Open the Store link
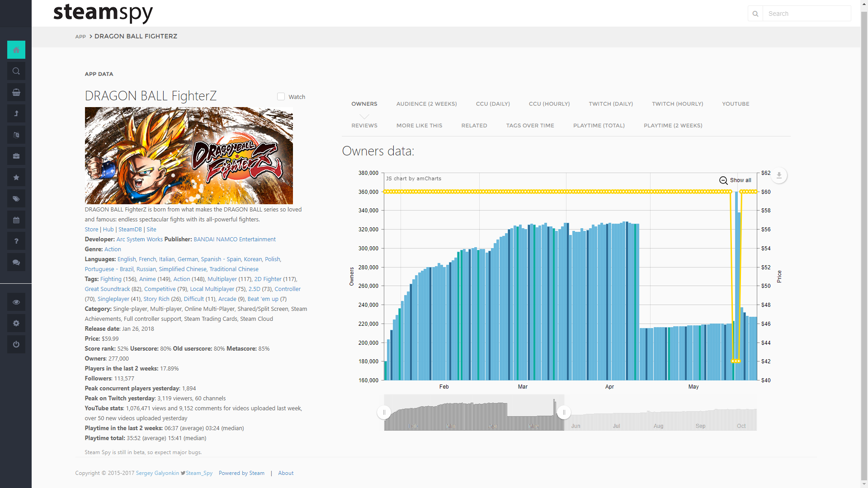The height and width of the screenshot is (488, 868). pyautogui.click(x=91, y=230)
